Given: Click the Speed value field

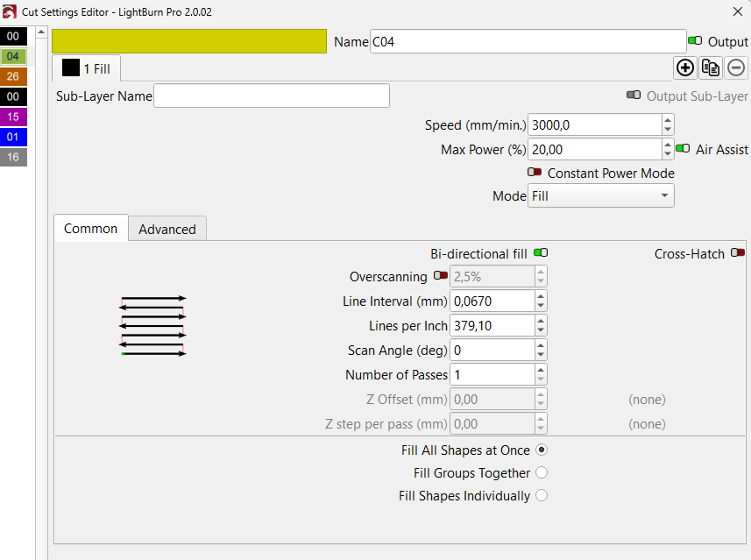Looking at the screenshot, I should tap(595, 125).
